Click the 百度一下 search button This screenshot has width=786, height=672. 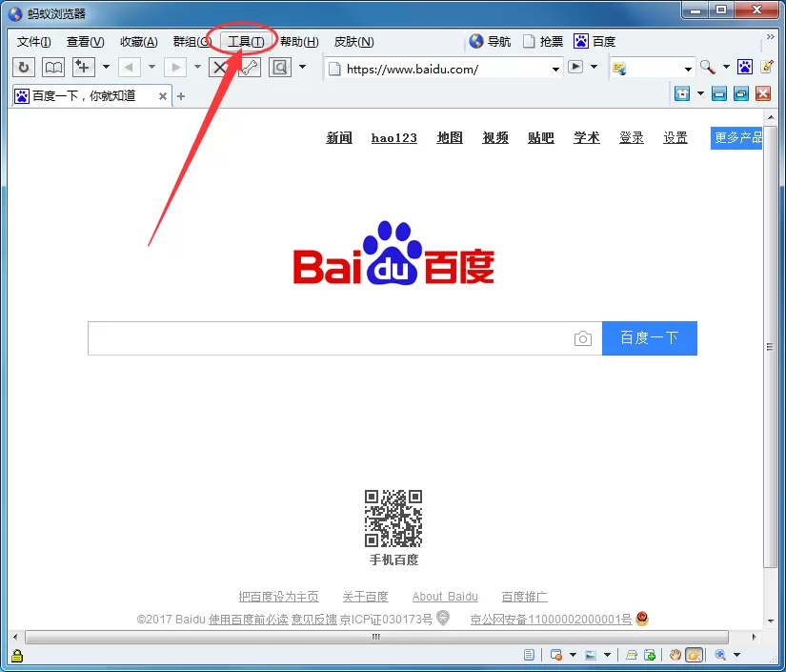tap(650, 338)
